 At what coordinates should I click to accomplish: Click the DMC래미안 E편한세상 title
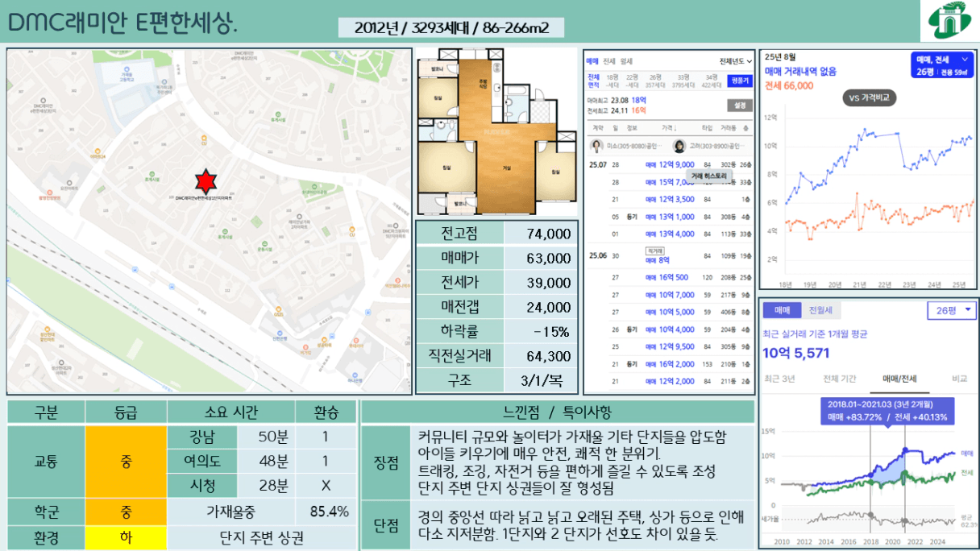123,24
